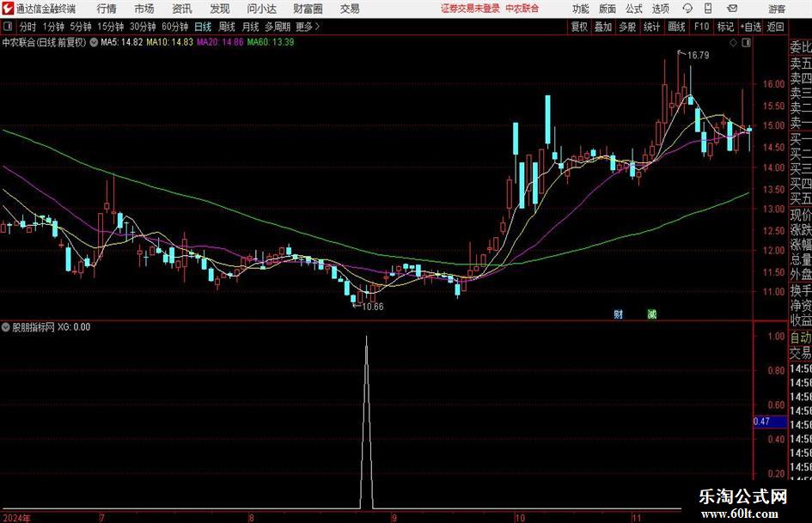Open the 问小达 menu
812x523 pixels.
(x=262, y=9)
